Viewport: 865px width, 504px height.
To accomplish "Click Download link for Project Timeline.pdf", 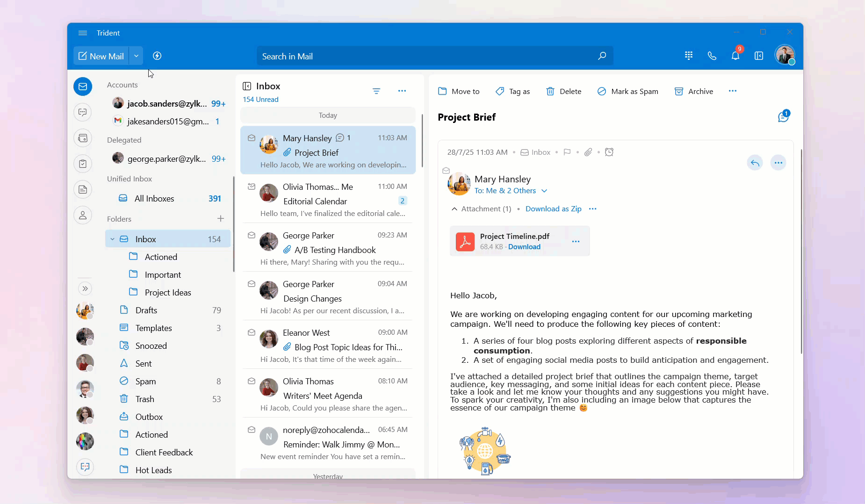I will pos(524,247).
